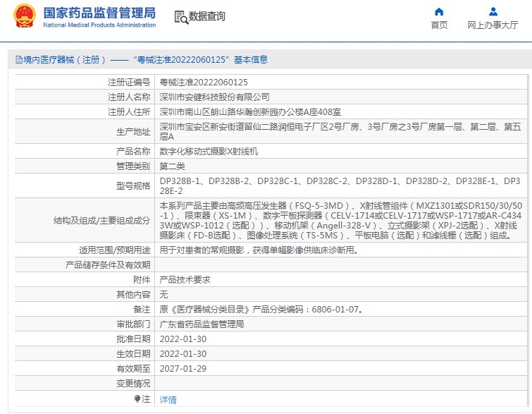Click the 国家药品监督管理局 title
Viewport: 532px width, 414px height.
(x=99, y=13)
